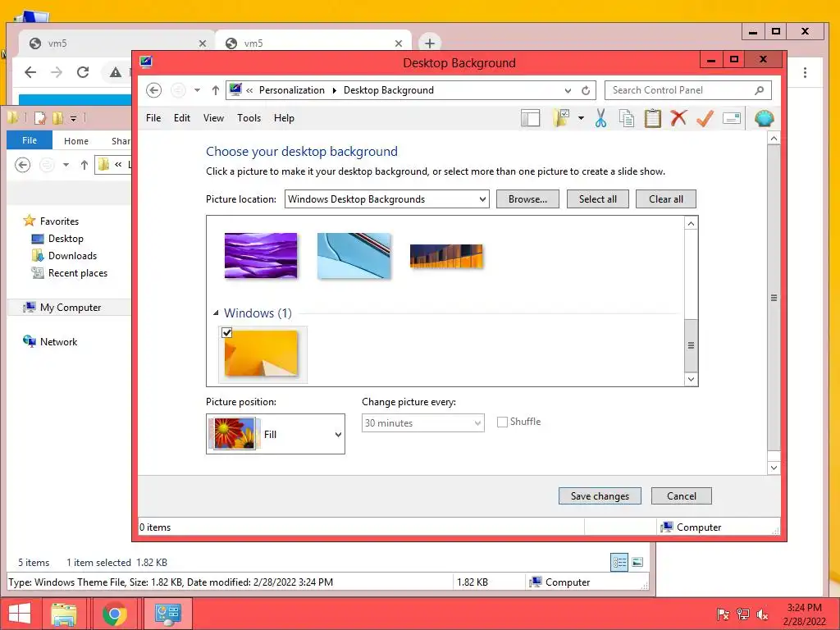Image resolution: width=840 pixels, height=630 pixels.
Task: Open recent locations dropdown in File Explorer
Action: [x=66, y=164]
